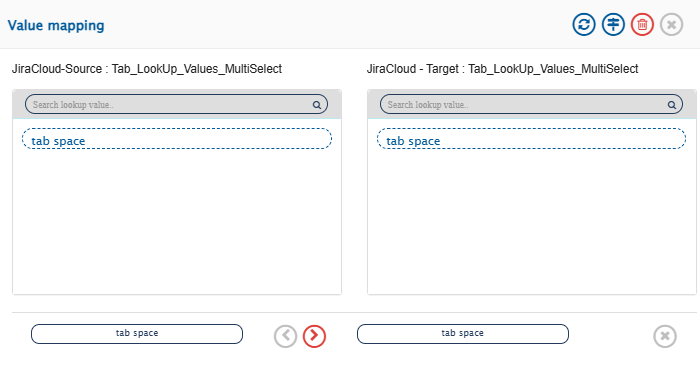Screen dimensions: 700x366
Task: Click the gray left-arrow direction icon
Action: (286, 336)
